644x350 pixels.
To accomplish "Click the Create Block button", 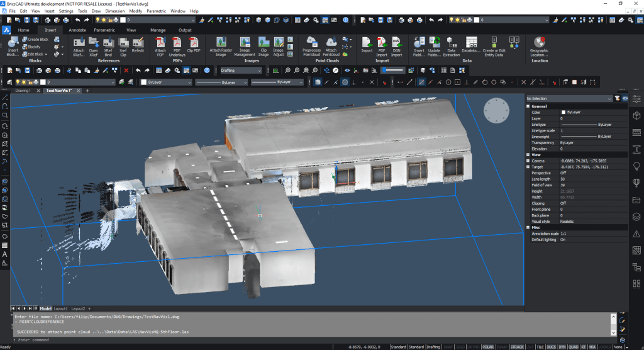I will click(x=36, y=40).
